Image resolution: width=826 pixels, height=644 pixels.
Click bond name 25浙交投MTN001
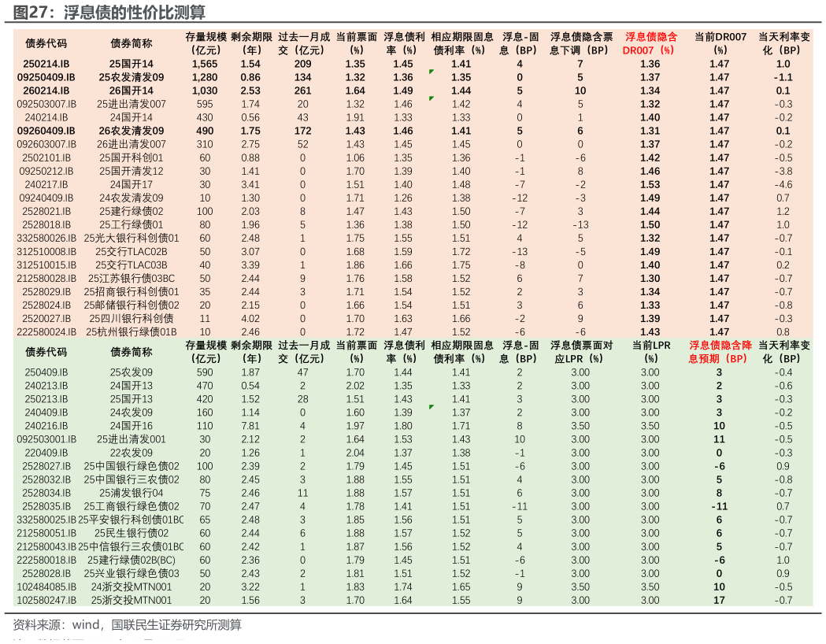click(x=131, y=601)
